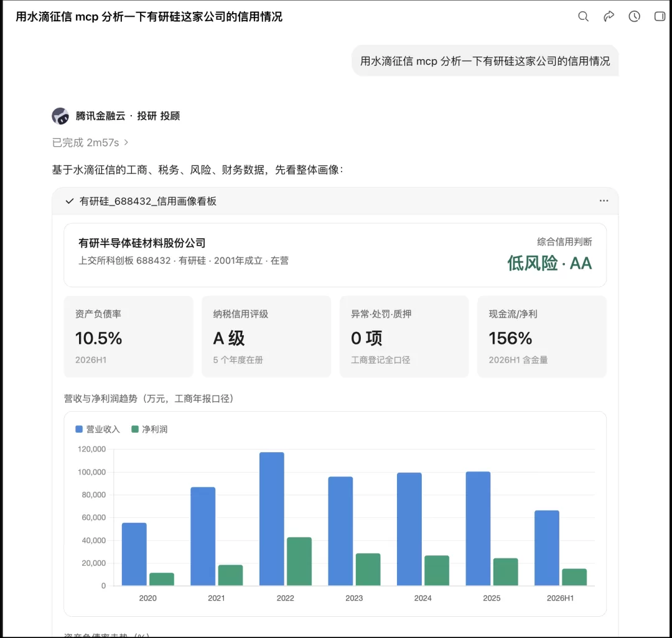Click the 2022 blue revenue bar
The height and width of the screenshot is (638, 672).
(x=272, y=519)
